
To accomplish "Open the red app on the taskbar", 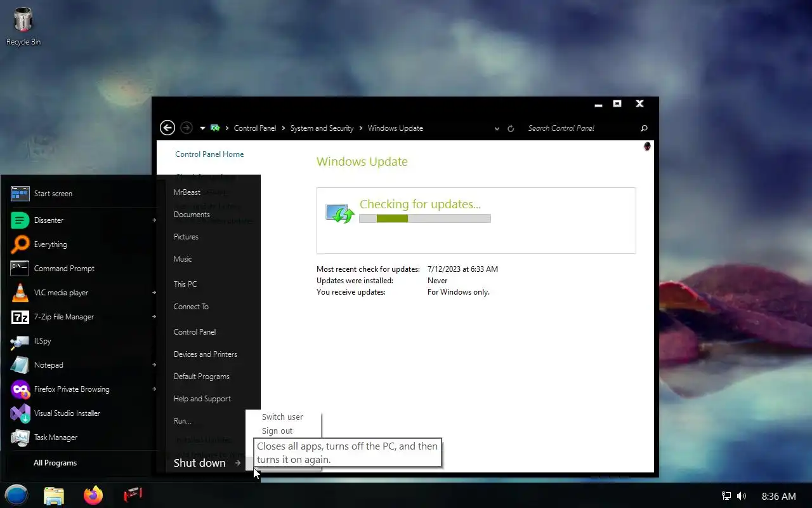I will coord(133,495).
